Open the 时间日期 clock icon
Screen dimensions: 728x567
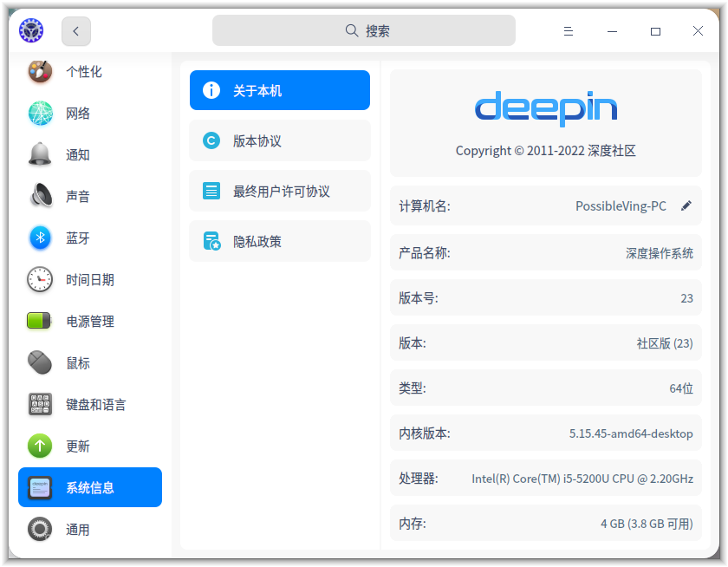(41, 279)
